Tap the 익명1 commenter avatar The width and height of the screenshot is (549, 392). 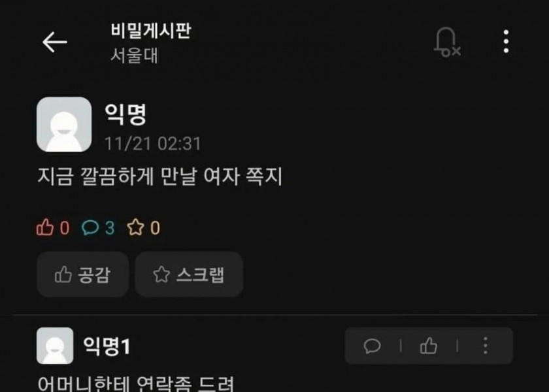55,346
